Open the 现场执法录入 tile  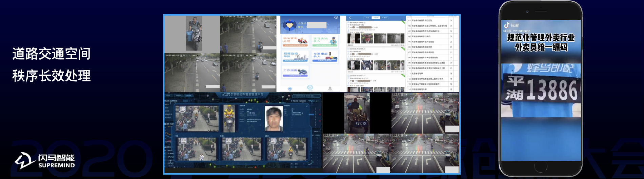pyautogui.click(x=325, y=41)
